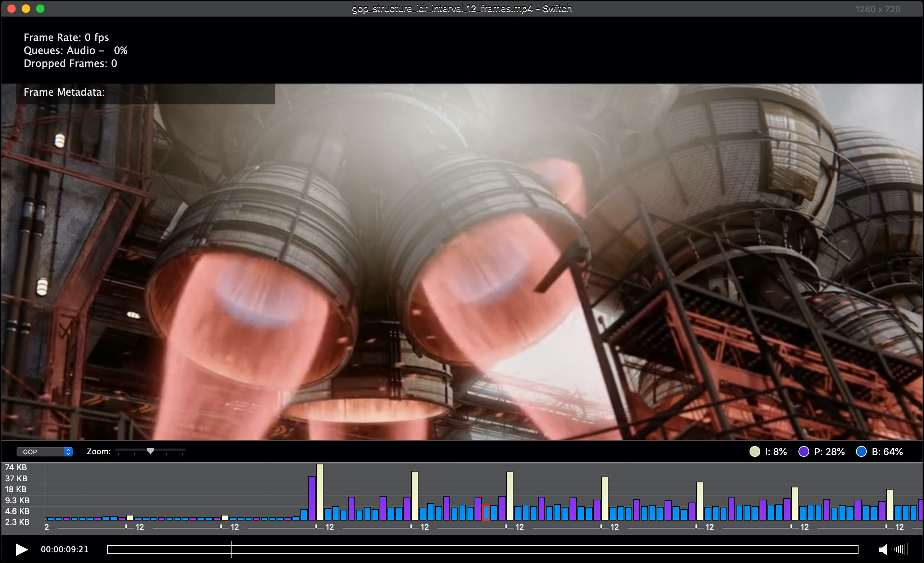Image resolution: width=924 pixels, height=563 pixels.
Task: Click the 1280 x 720 resolution label
Action: point(878,9)
